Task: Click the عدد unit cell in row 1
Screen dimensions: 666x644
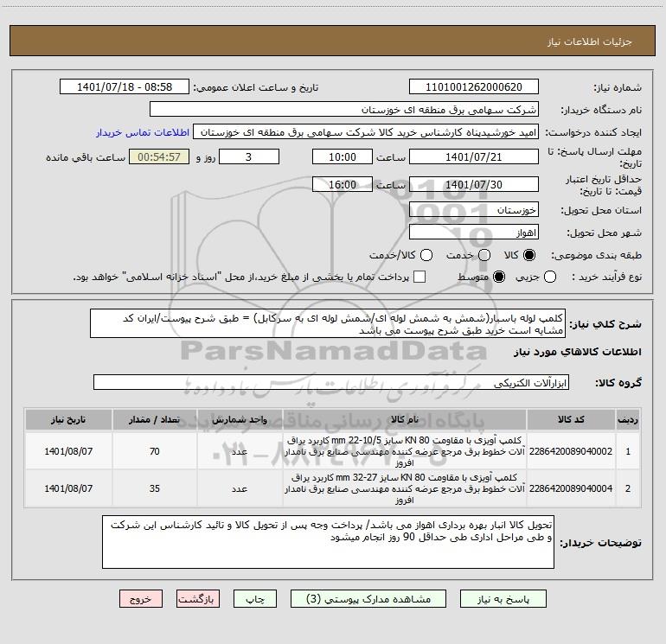Action: [x=240, y=451]
